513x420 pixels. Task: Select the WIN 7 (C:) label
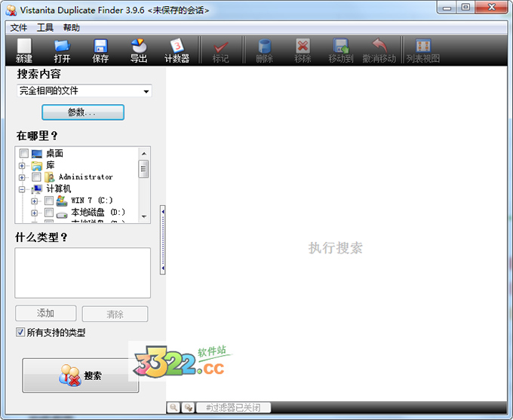tap(92, 201)
